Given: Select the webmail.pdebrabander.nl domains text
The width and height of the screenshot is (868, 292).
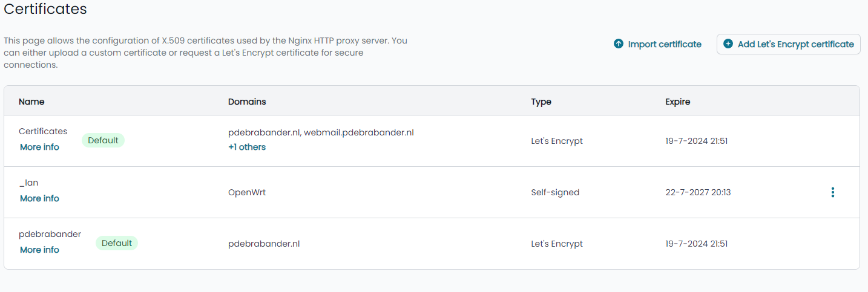Looking at the screenshot, I should [x=359, y=132].
